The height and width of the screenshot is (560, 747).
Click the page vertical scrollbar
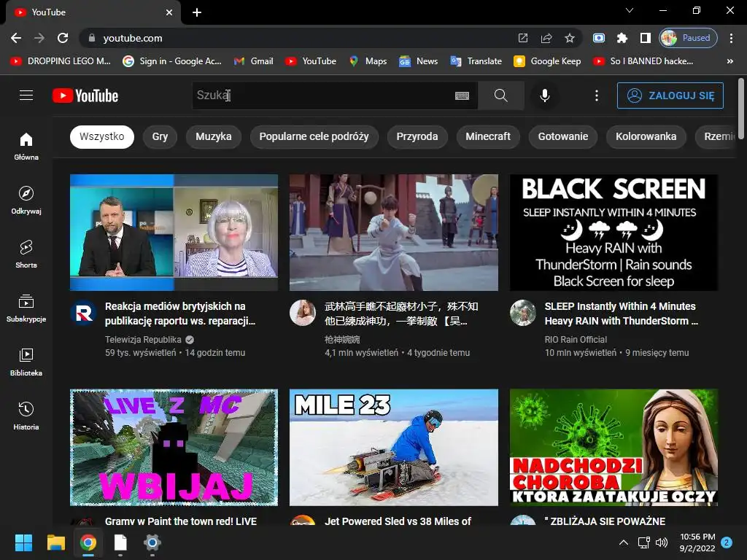741,109
